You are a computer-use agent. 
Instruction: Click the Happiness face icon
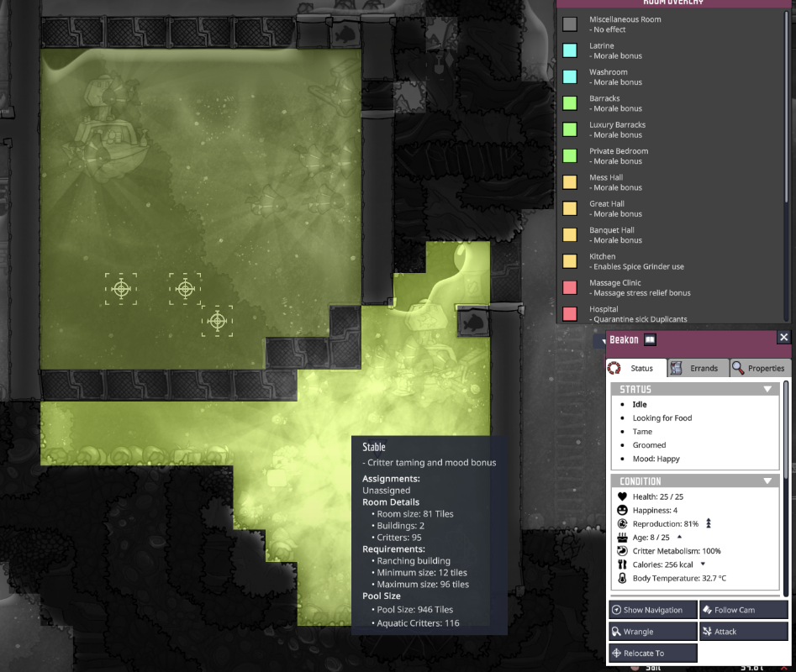[x=622, y=510]
